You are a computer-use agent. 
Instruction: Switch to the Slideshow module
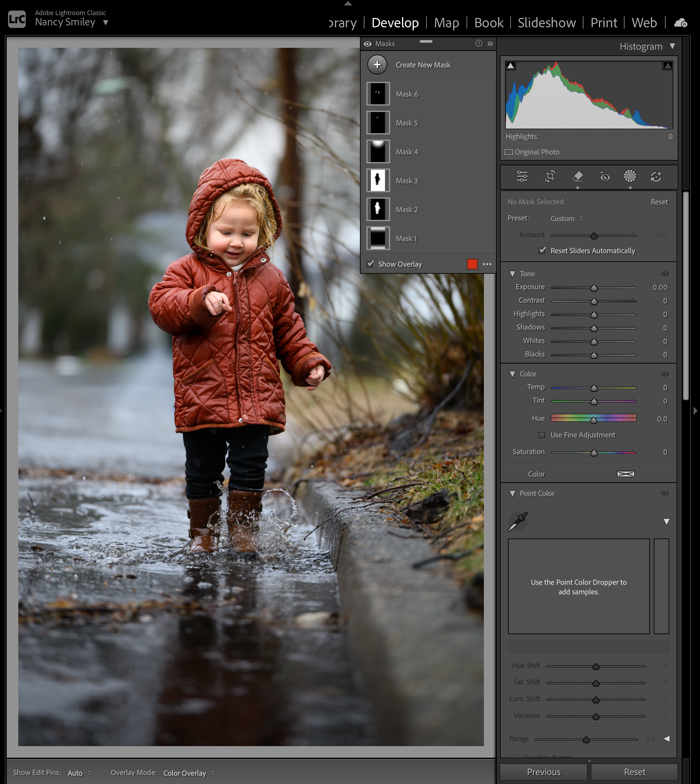[x=547, y=23]
